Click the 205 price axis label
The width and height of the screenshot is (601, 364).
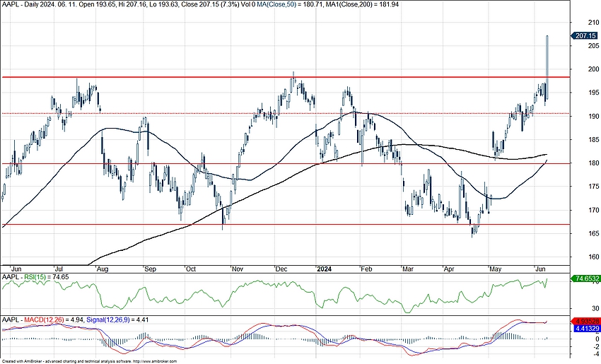coord(594,46)
